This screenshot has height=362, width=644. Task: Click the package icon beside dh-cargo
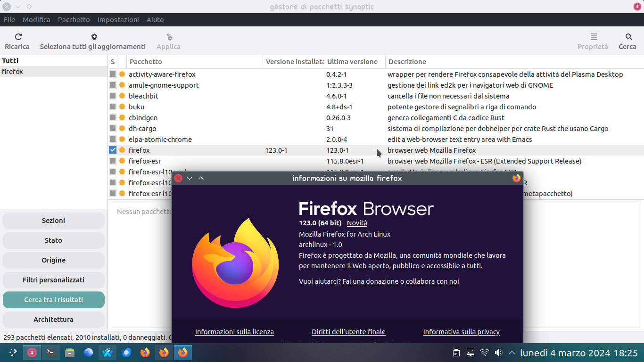(x=122, y=129)
